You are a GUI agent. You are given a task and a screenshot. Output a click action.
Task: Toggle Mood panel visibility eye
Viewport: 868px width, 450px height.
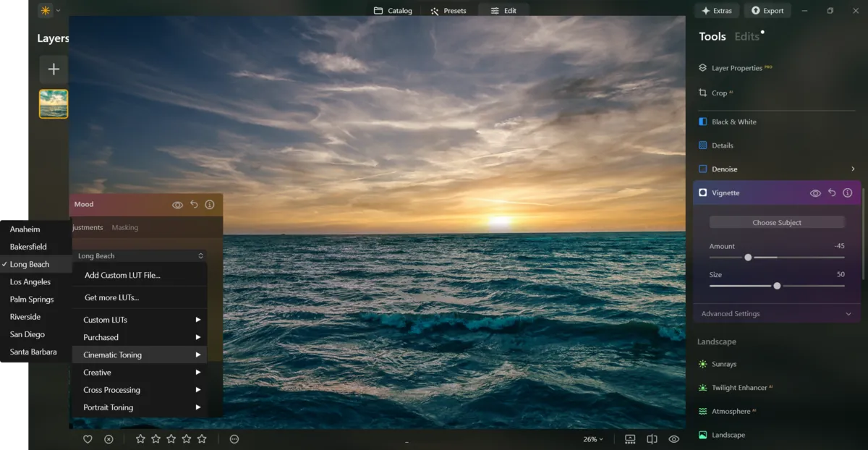[x=177, y=205]
